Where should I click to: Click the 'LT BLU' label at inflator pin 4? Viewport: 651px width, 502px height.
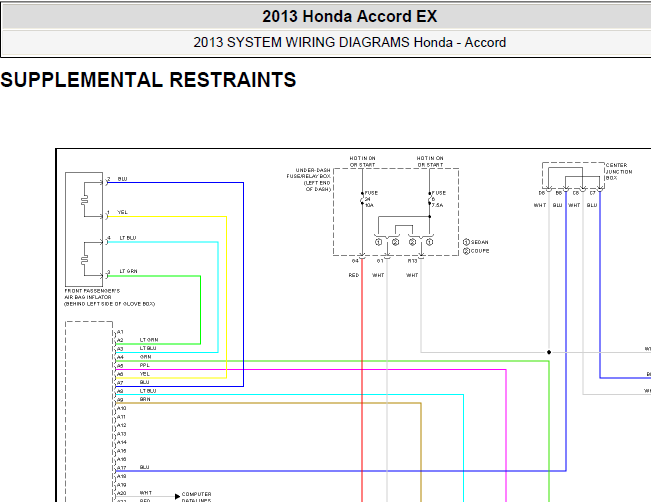128,238
